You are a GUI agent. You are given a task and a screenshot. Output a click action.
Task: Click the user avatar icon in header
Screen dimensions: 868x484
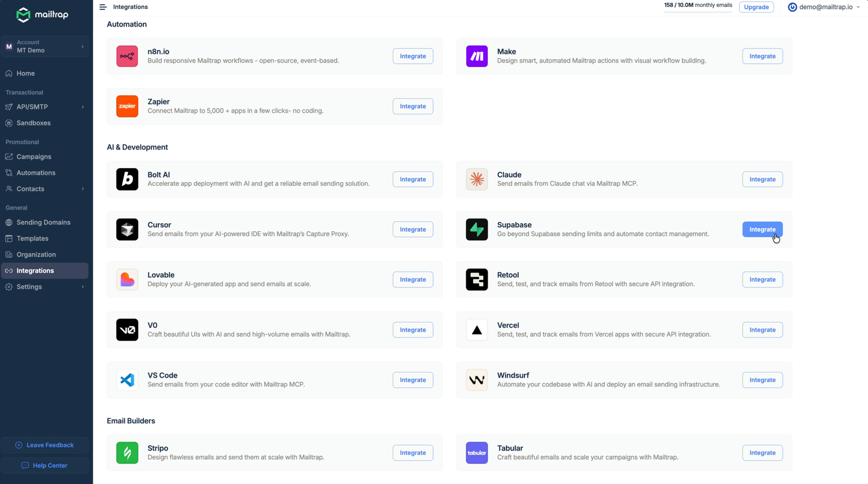click(x=792, y=7)
